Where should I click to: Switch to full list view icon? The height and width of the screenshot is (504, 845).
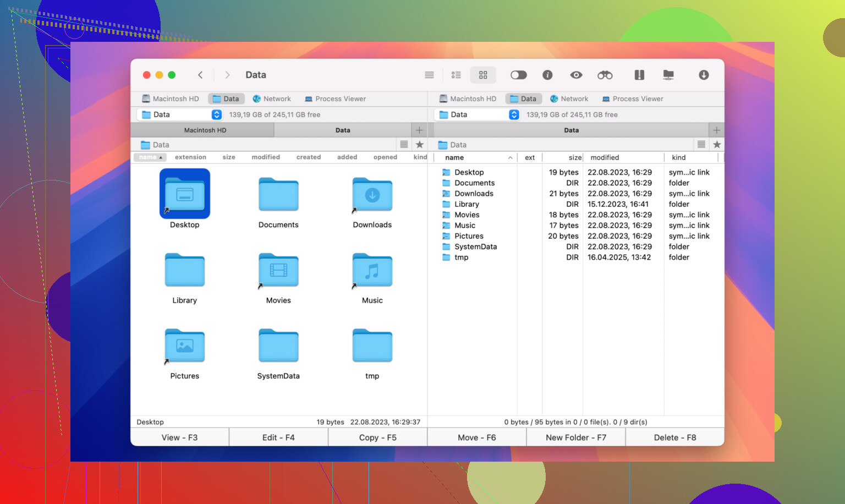[429, 75]
